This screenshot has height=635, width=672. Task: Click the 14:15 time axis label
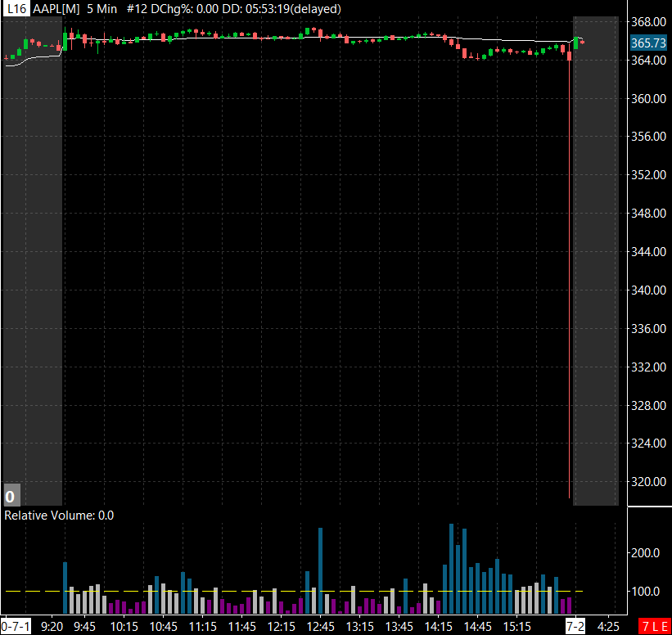pyautogui.click(x=439, y=627)
